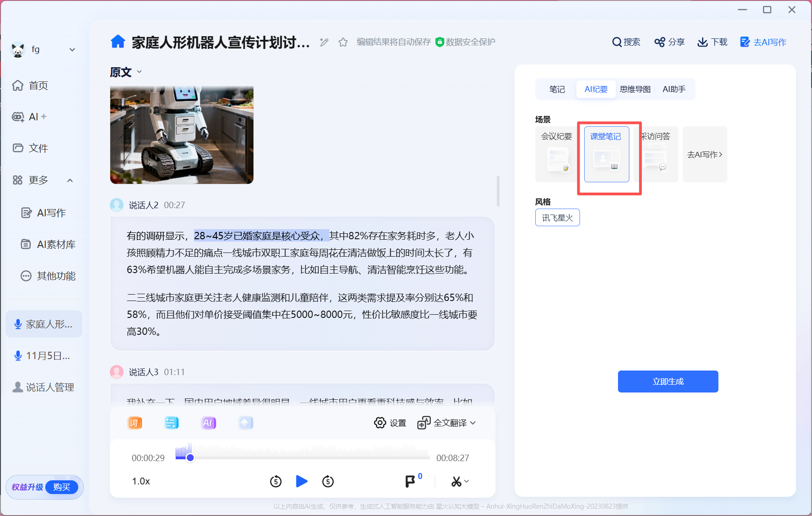812x516 pixels.
Task: Star this recording as favorite
Action: 343,42
